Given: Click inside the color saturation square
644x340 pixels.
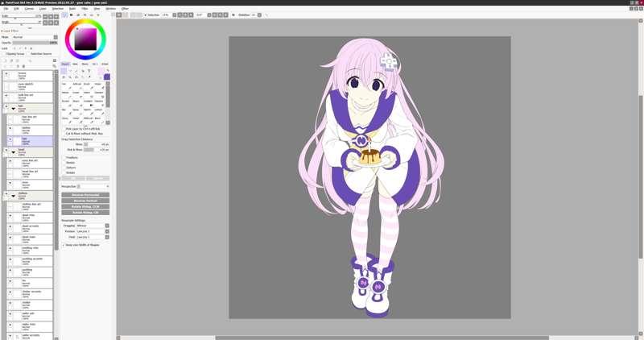Looking at the screenshot, I should click(x=85, y=39).
